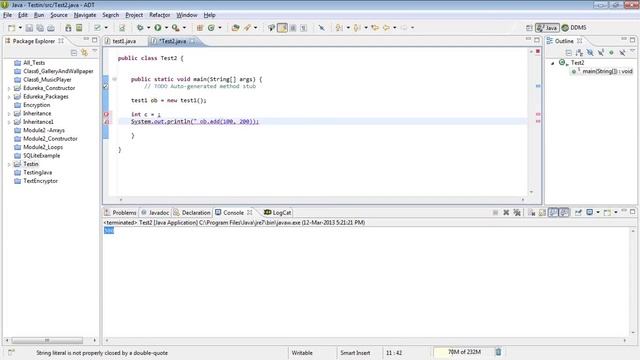Open the Display Selected Console dropdown arrow
640x360 pixels.
pyautogui.click(x=598, y=213)
